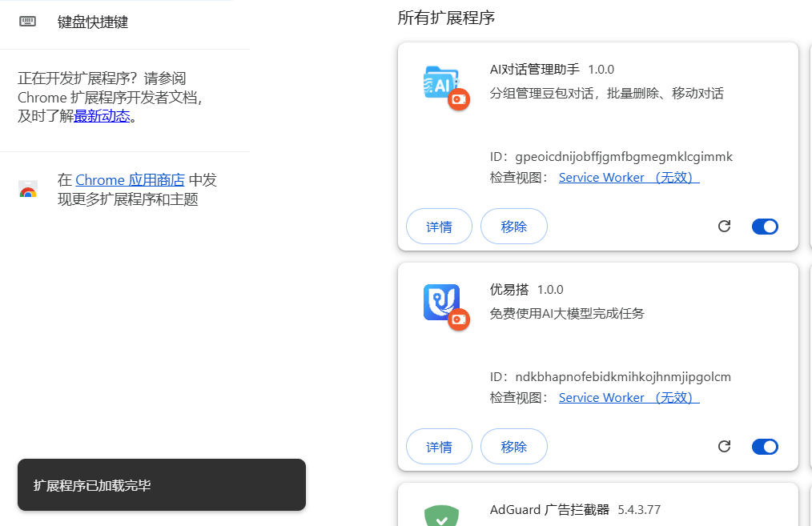
Task: Click the Chrome Web Store rainbow icon
Action: tap(28, 190)
